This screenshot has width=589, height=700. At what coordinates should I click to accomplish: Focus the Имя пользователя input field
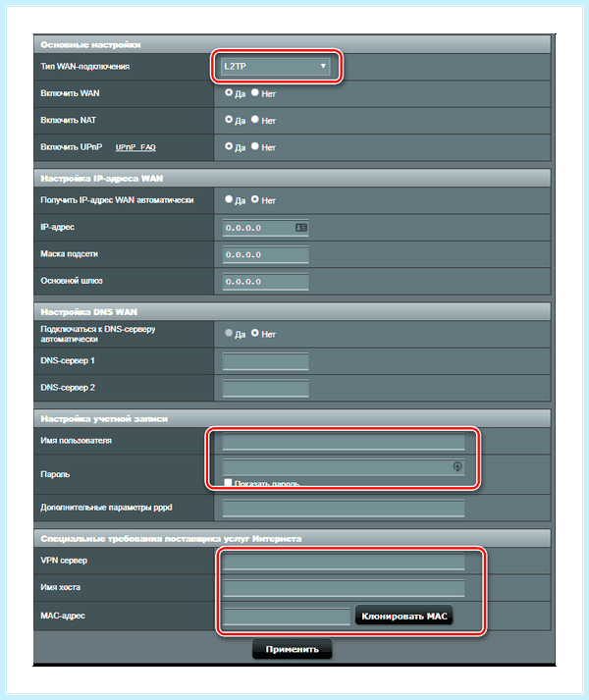click(344, 442)
